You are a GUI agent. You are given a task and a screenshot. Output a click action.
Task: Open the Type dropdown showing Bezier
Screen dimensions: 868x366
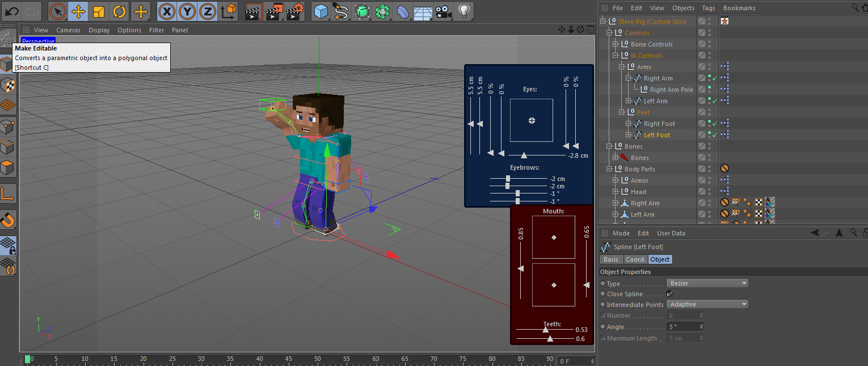click(708, 283)
